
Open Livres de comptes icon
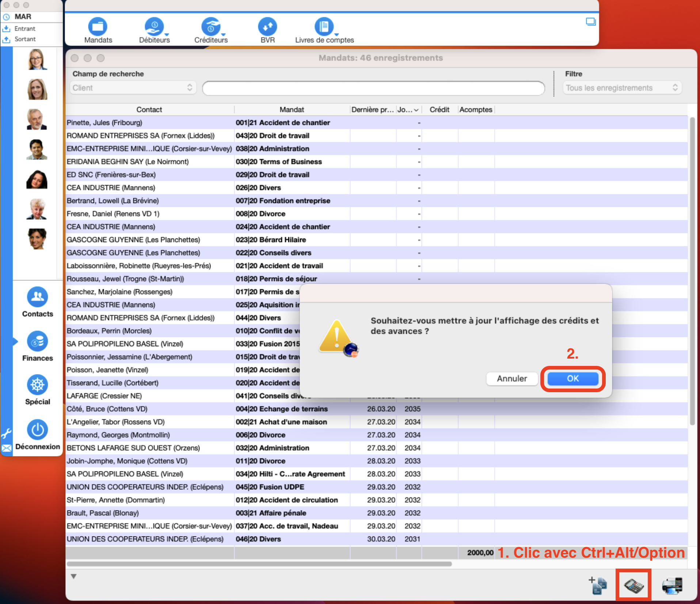[x=324, y=27]
